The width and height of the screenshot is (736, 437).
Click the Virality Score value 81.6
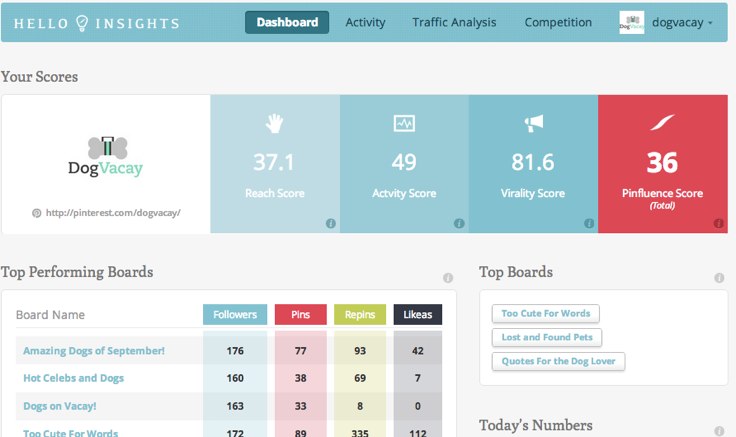tap(533, 162)
